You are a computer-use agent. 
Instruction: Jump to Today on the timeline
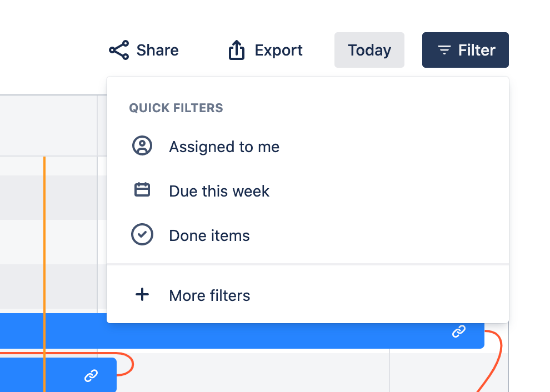coord(369,50)
